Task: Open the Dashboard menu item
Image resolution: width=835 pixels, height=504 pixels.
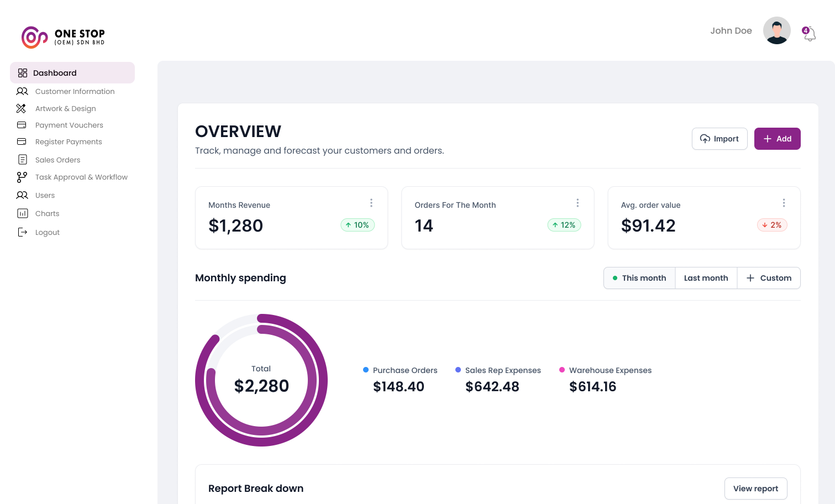Action: pos(72,73)
